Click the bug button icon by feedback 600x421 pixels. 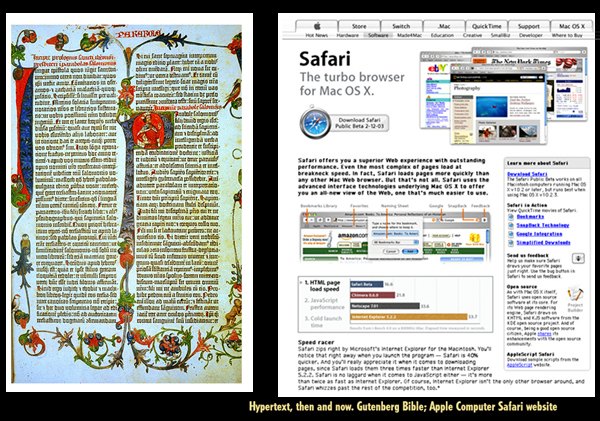pos(578,258)
